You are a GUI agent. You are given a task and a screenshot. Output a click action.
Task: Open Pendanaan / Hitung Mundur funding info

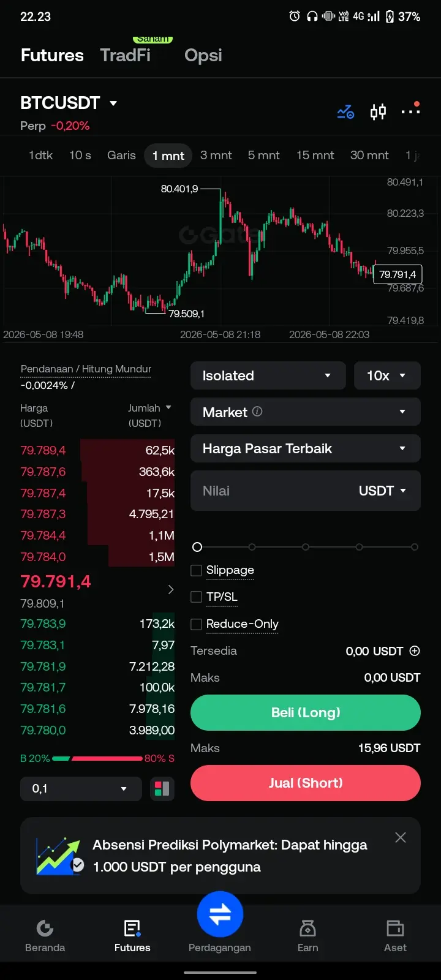click(x=86, y=369)
